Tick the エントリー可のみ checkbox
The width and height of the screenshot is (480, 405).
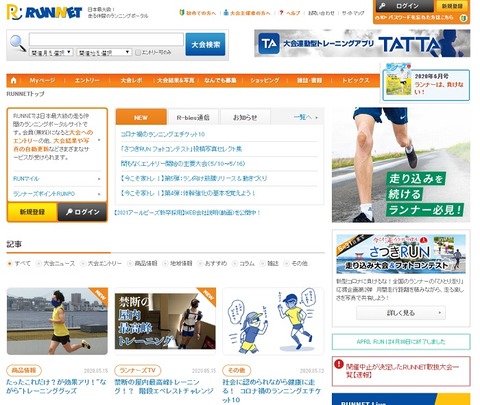click(138, 52)
